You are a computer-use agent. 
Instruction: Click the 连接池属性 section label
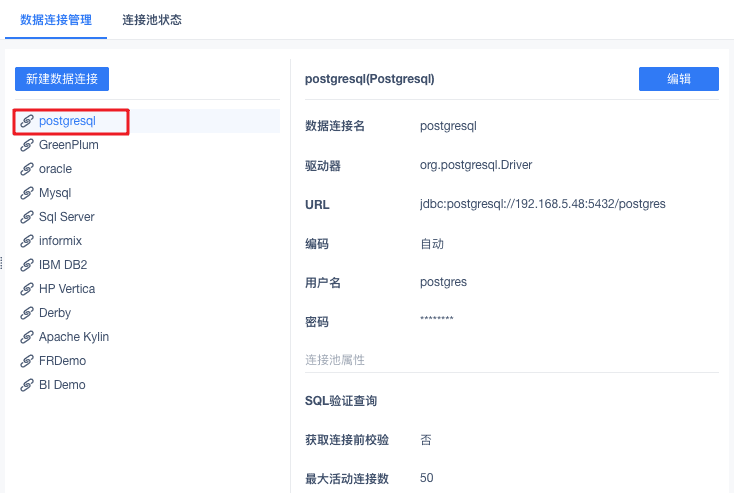click(x=335, y=360)
